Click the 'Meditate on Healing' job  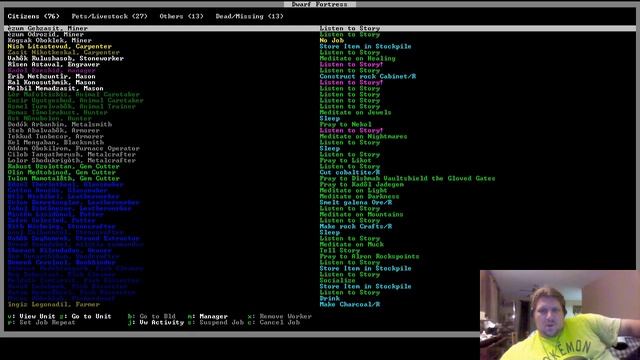(x=358, y=58)
